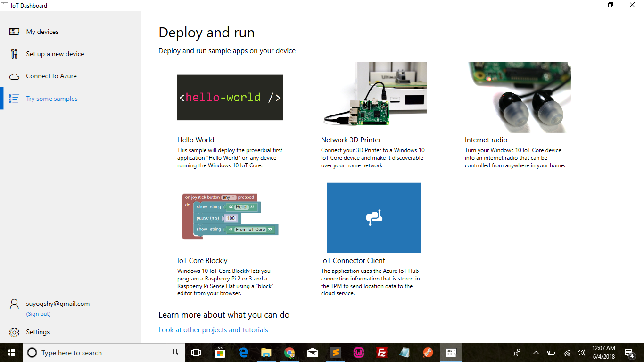644x362 pixels.
Task: Open File Explorer from the taskbar
Action: 266,353
